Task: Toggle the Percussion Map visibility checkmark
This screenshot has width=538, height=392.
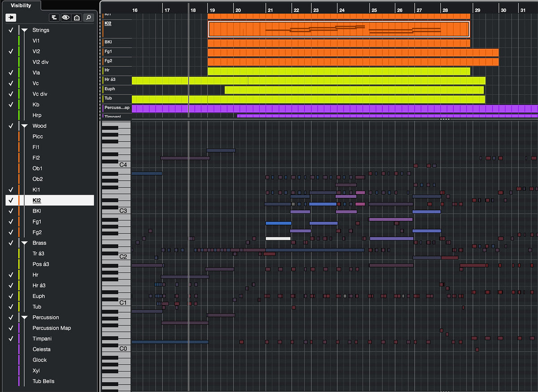Action: [11, 328]
